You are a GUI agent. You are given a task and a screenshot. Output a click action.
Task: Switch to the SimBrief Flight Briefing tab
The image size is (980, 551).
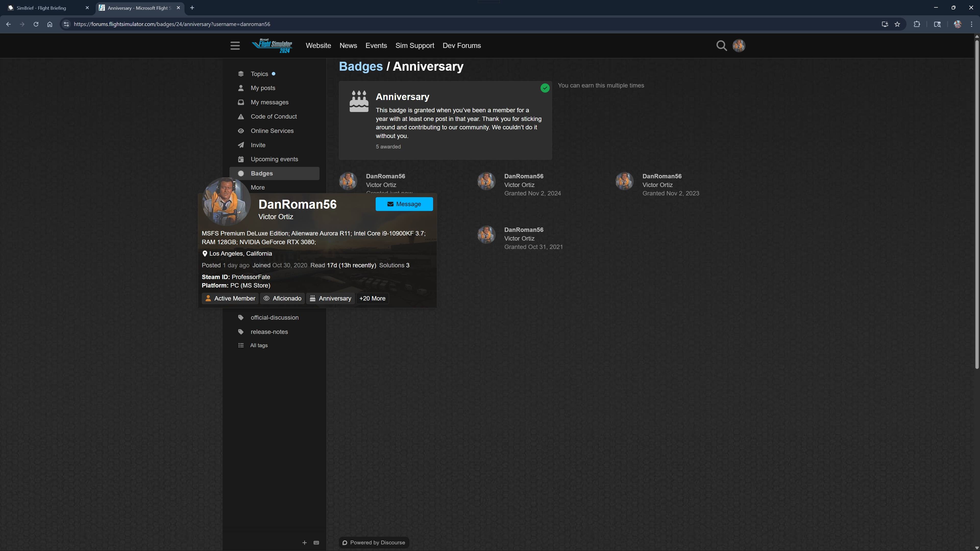pyautogui.click(x=41, y=8)
